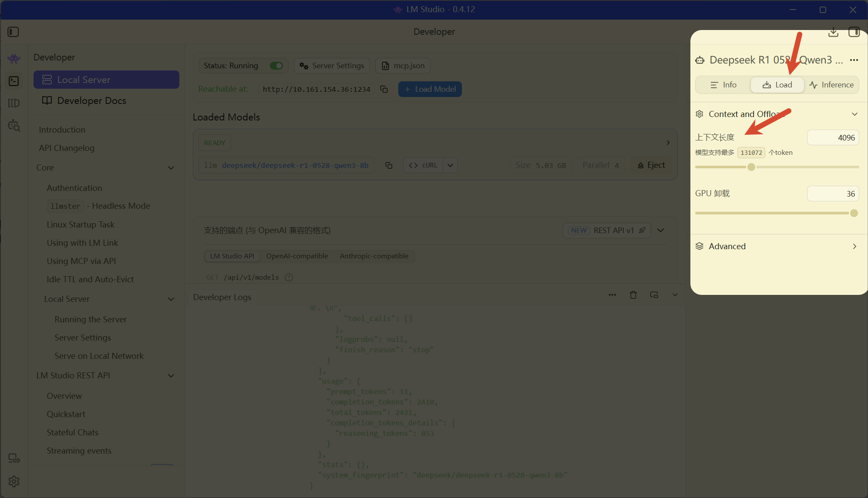Open llmster Headless Mode docs page
Viewport: 868px width, 498px height.
tap(99, 206)
